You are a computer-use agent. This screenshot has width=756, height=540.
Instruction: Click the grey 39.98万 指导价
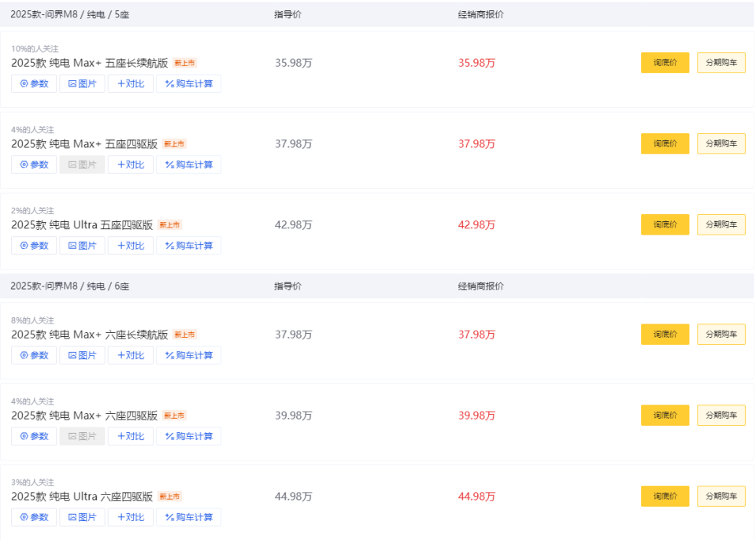[x=294, y=416]
